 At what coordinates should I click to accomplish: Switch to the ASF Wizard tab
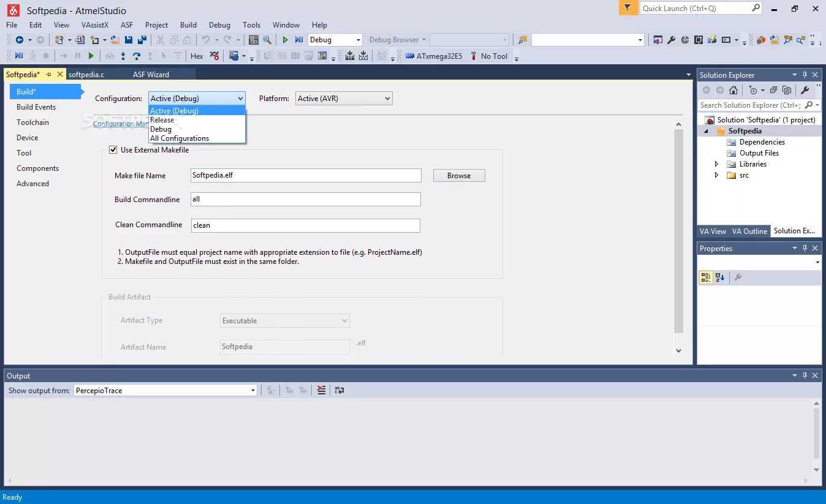(151, 74)
